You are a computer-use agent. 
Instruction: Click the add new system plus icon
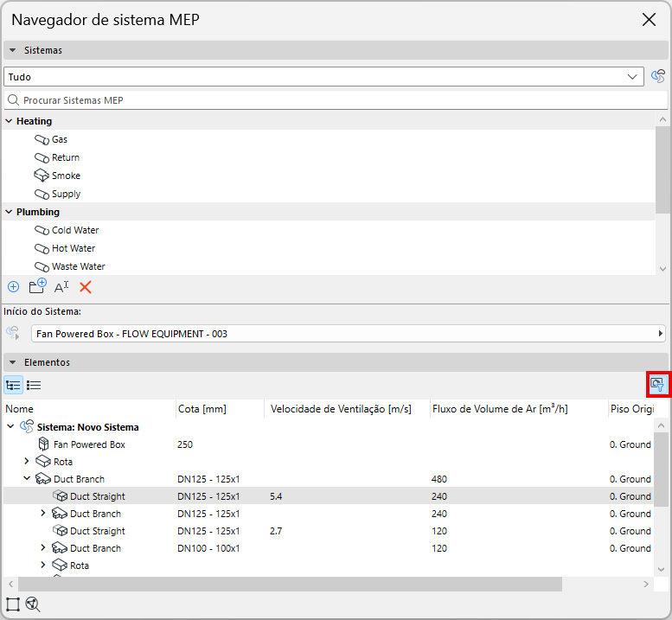pyautogui.click(x=14, y=286)
